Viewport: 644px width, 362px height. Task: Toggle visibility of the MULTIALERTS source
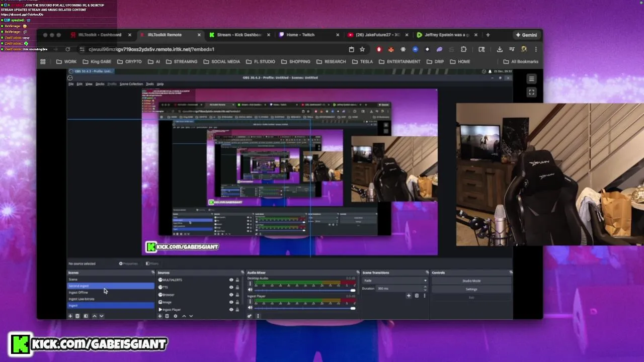(x=231, y=280)
